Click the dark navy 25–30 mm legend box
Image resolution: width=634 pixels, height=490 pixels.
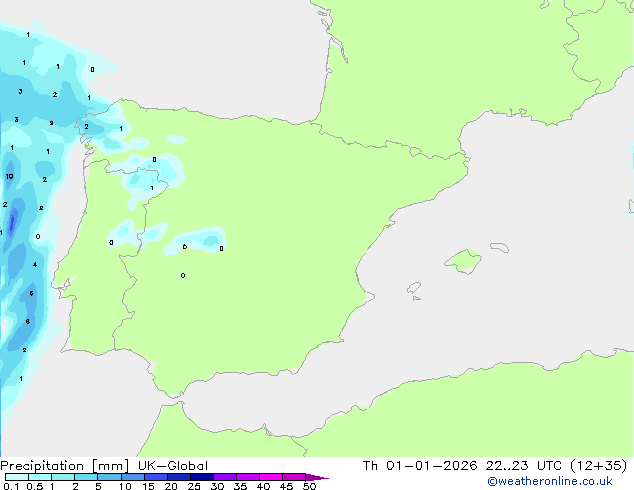[x=202, y=477]
